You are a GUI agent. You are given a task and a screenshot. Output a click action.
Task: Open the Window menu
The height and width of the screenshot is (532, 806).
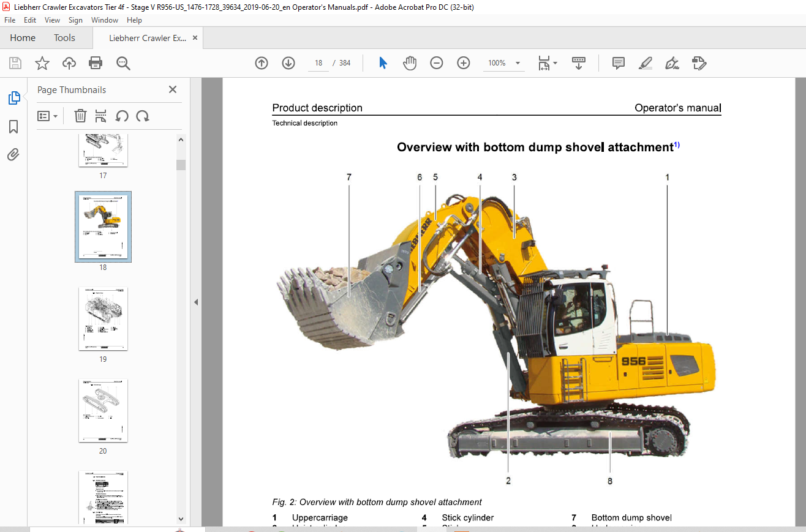(x=105, y=20)
